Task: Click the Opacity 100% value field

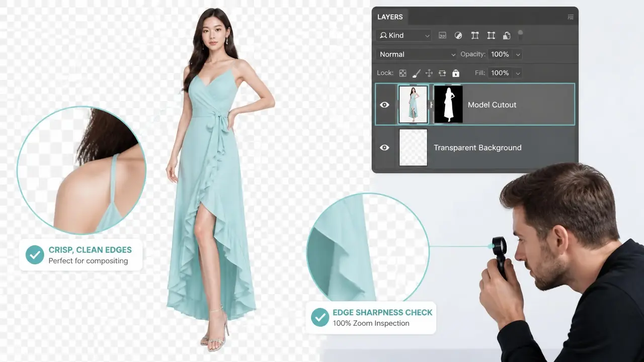Action: pos(500,54)
